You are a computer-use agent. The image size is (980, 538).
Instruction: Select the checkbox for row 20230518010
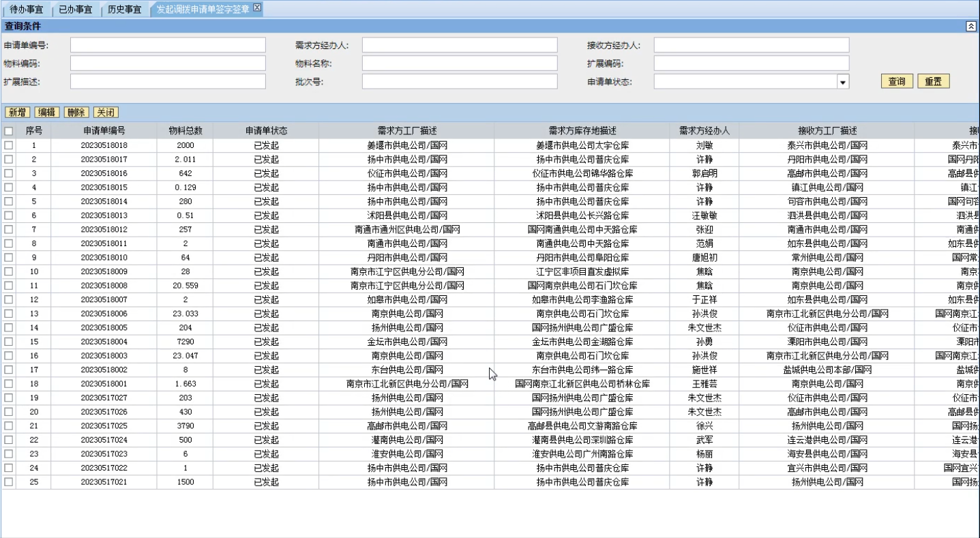click(9, 258)
